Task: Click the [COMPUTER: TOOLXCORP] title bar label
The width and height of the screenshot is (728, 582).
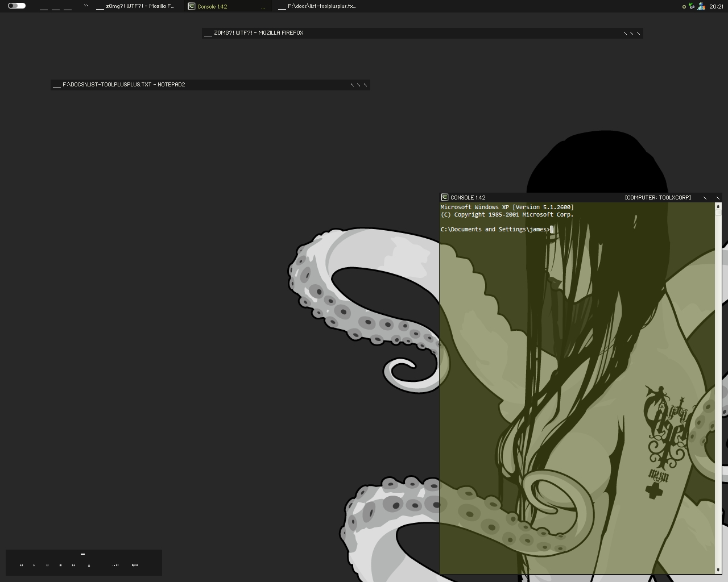Action: coord(658,198)
